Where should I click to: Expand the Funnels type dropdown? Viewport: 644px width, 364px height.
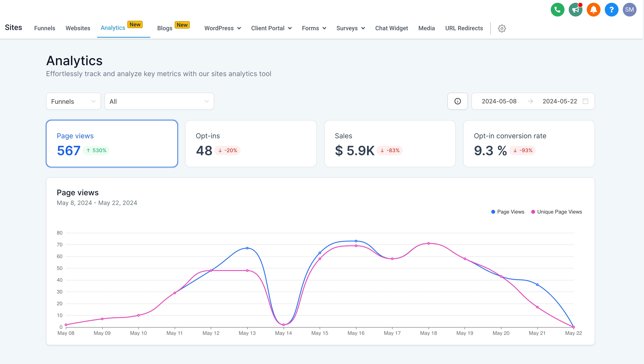click(x=73, y=101)
